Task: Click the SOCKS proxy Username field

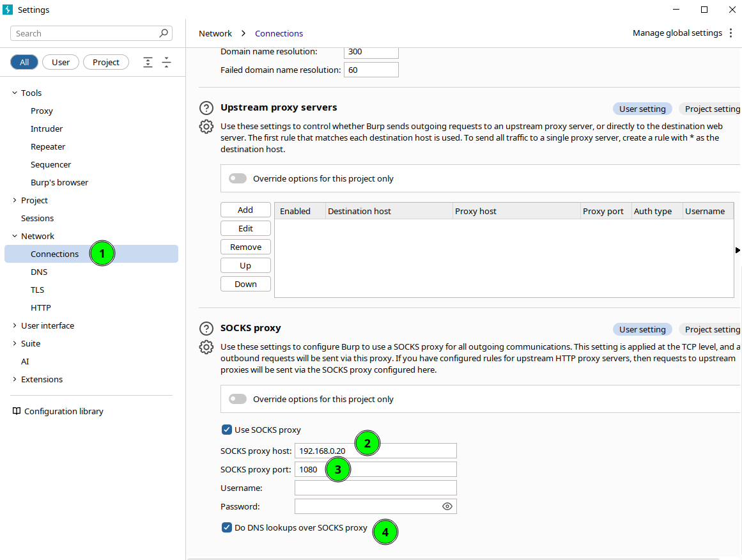Action: (x=375, y=488)
